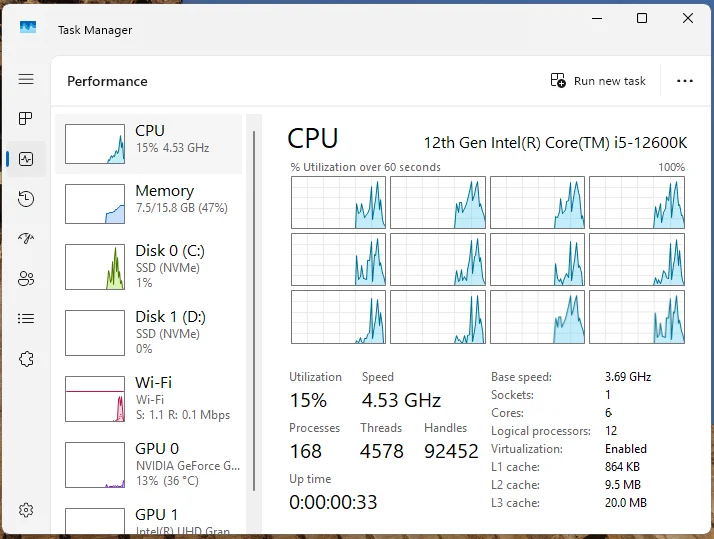The height and width of the screenshot is (539, 714).
Task: Open the Startup apps page icon
Action: pyautogui.click(x=26, y=238)
